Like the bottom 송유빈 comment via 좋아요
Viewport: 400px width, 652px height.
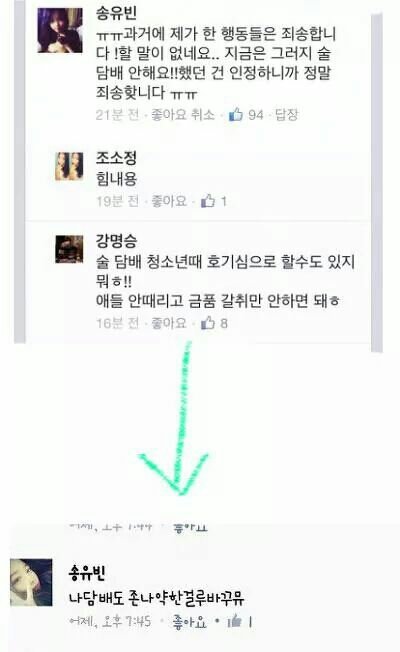point(190,622)
